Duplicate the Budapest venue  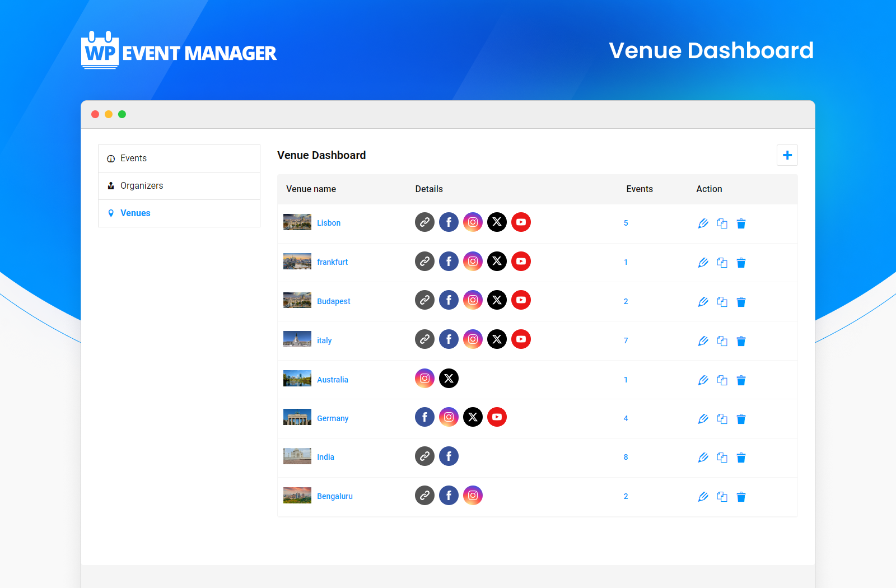coord(722,302)
